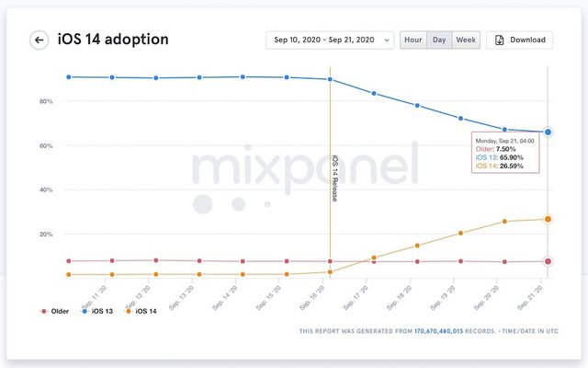588x368 pixels.
Task: Click the Older point on Sep 21
Action: point(548,261)
